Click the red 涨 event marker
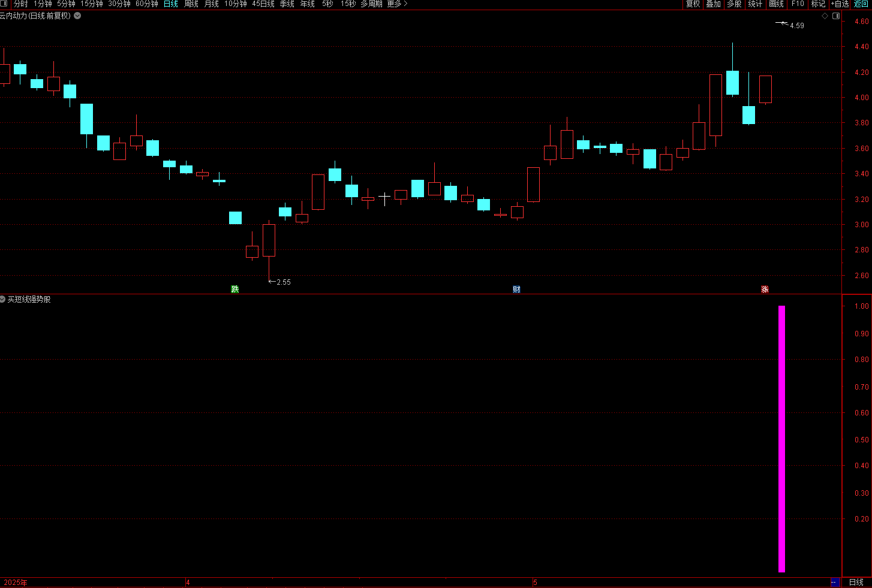The image size is (872, 588). 765,289
